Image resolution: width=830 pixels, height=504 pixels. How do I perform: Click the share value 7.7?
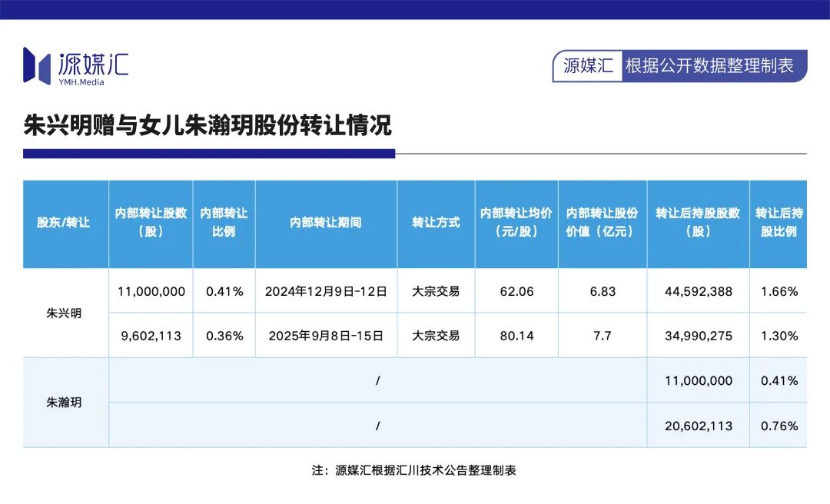pos(603,336)
